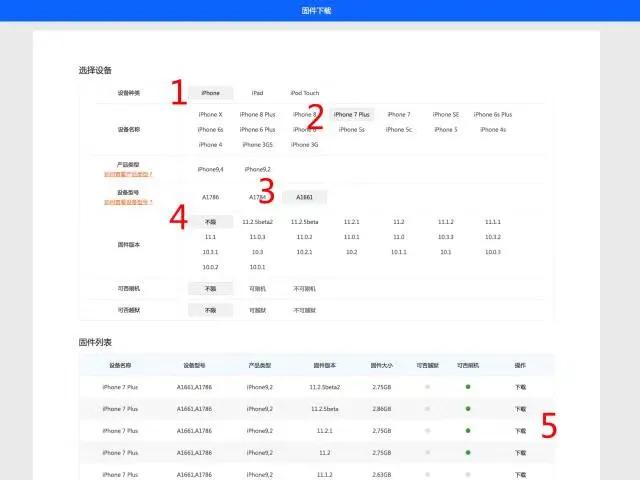Select the iPhone 6s device option
Viewport: 640px width, 480px height.
click(x=210, y=130)
